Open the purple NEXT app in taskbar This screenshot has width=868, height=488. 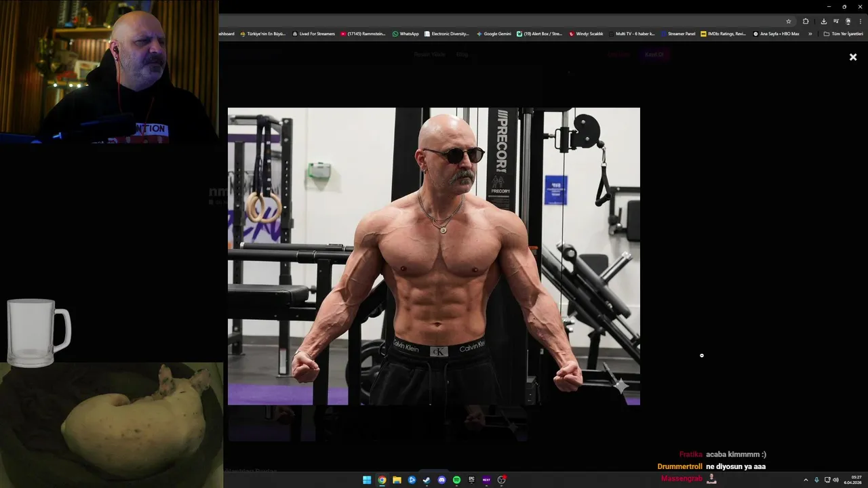click(x=486, y=480)
